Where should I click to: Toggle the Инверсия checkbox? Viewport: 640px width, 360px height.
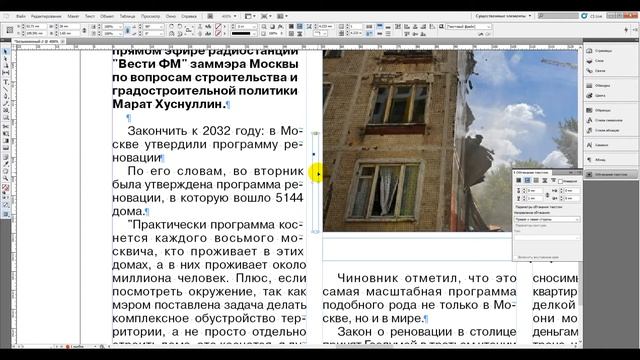(x=560, y=181)
